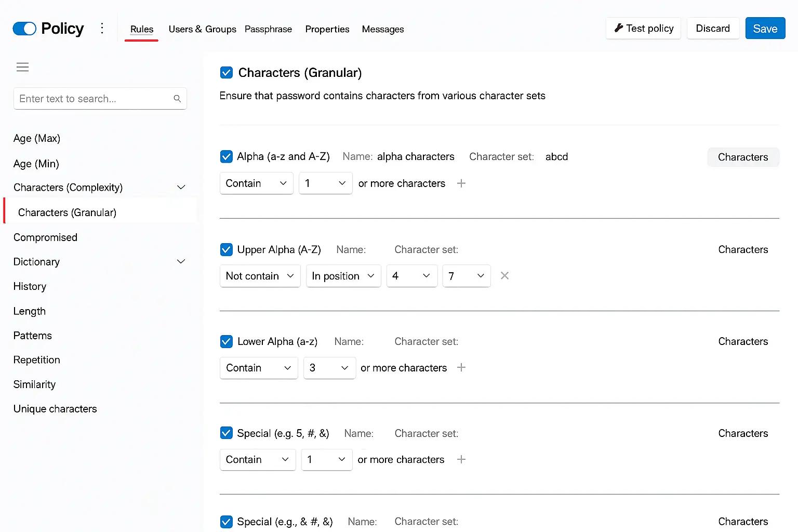The width and height of the screenshot is (798, 532).
Task: Click the 'abcd' character set value
Action: [x=556, y=156]
